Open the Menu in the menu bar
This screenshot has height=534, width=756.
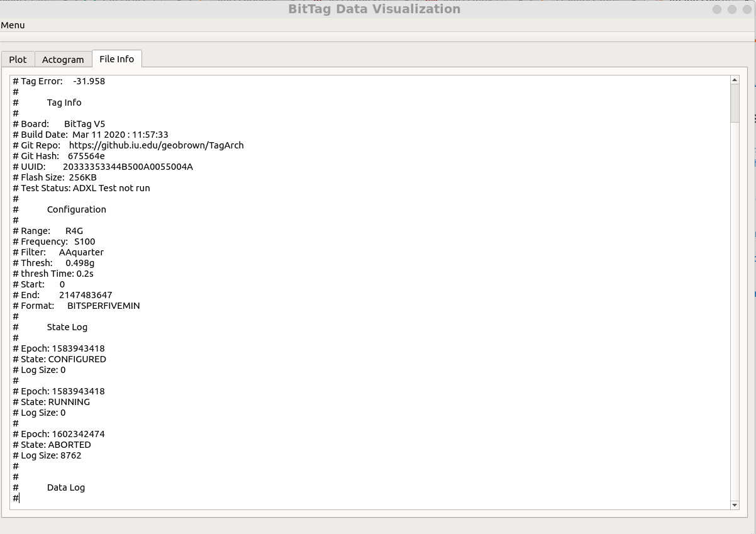[x=13, y=25]
